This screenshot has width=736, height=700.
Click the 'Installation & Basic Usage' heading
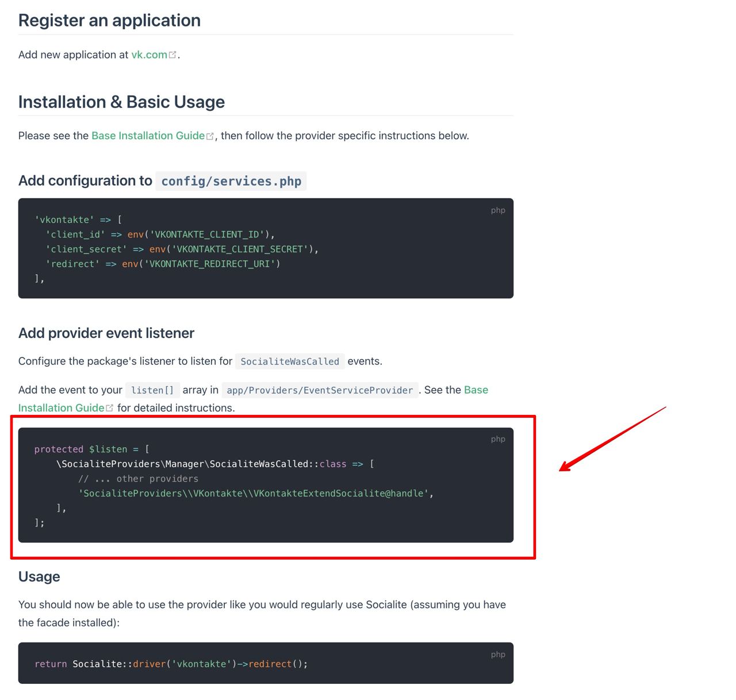click(x=121, y=102)
